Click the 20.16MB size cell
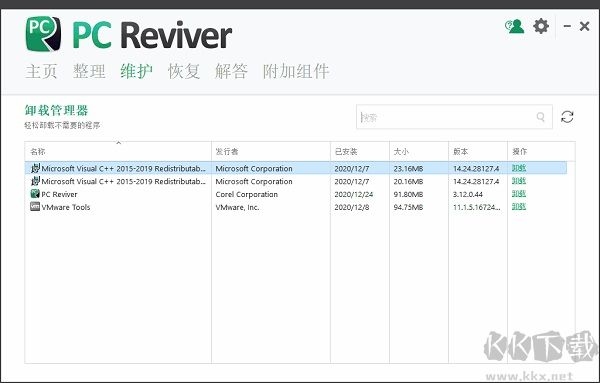The width and height of the screenshot is (600, 383). point(408,181)
